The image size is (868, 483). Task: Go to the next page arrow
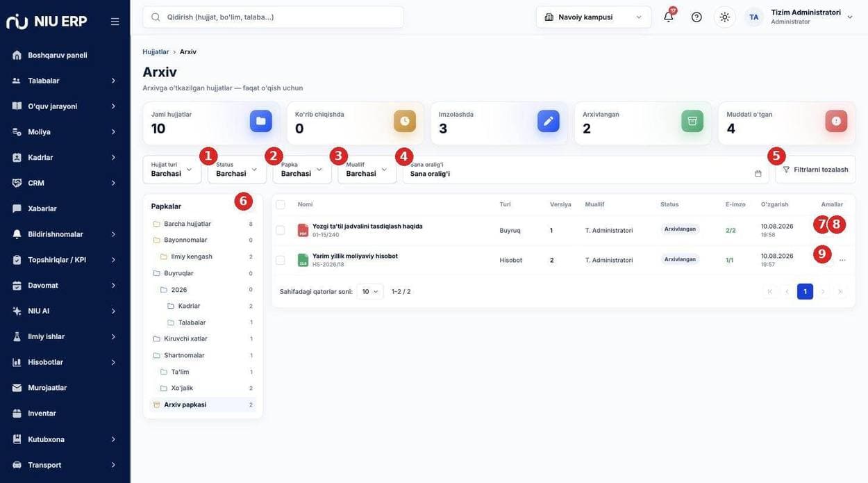(x=823, y=292)
